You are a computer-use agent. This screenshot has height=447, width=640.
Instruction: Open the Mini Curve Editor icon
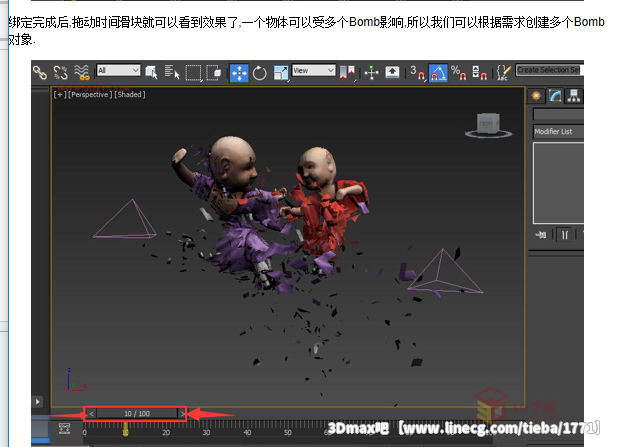[x=64, y=429]
